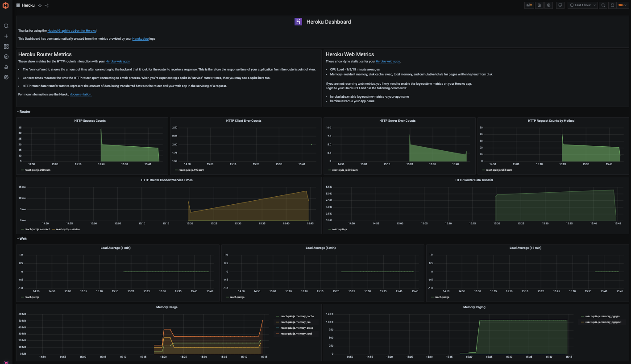Click 'heroku restart -a your-app-name' command text
Image resolution: width=631 pixels, height=364 pixels.
pos(352,101)
